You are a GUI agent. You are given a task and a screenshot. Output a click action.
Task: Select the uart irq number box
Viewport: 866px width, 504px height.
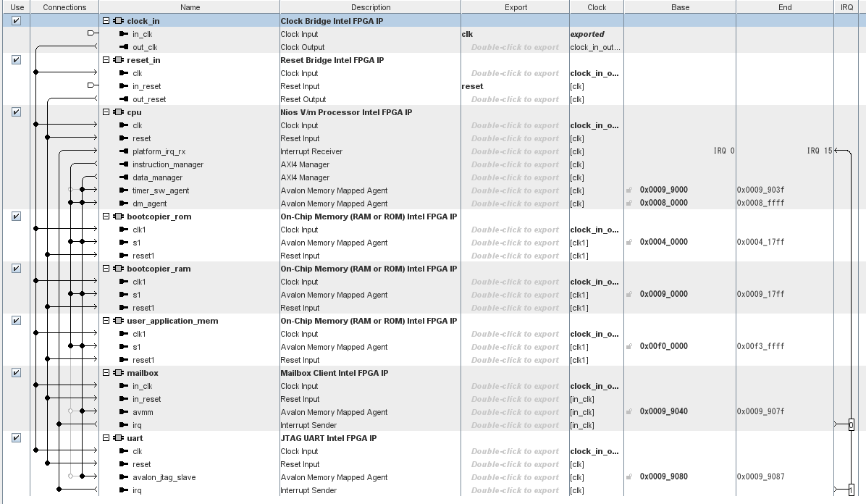click(851, 490)
